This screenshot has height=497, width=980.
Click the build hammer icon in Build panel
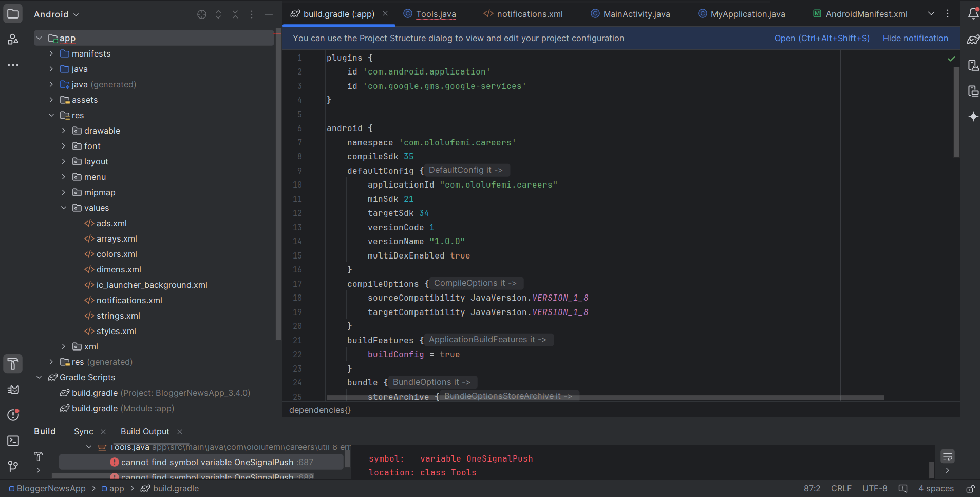tap(38, 456)
